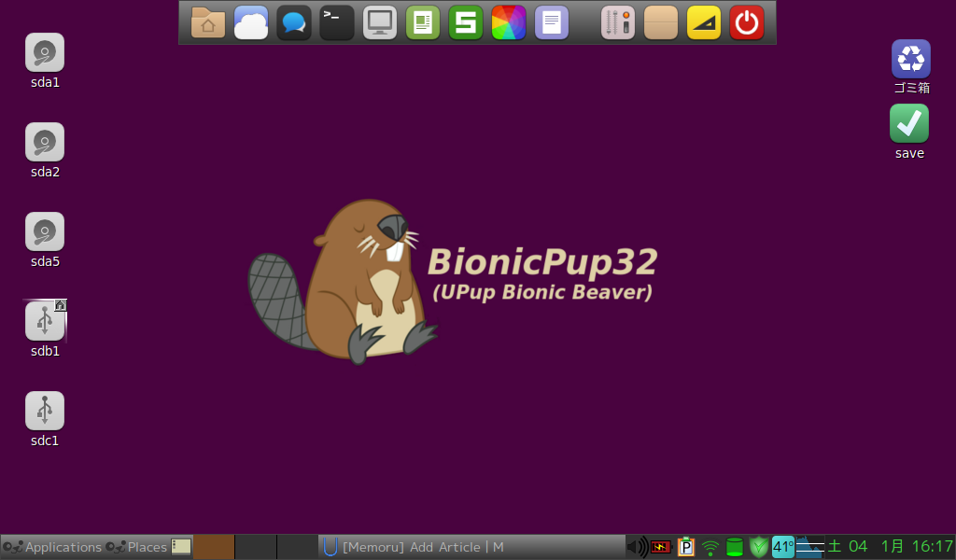956x560 pixels.
Task: Open the home folder in the dock
Action: click(x=208, y=23)
